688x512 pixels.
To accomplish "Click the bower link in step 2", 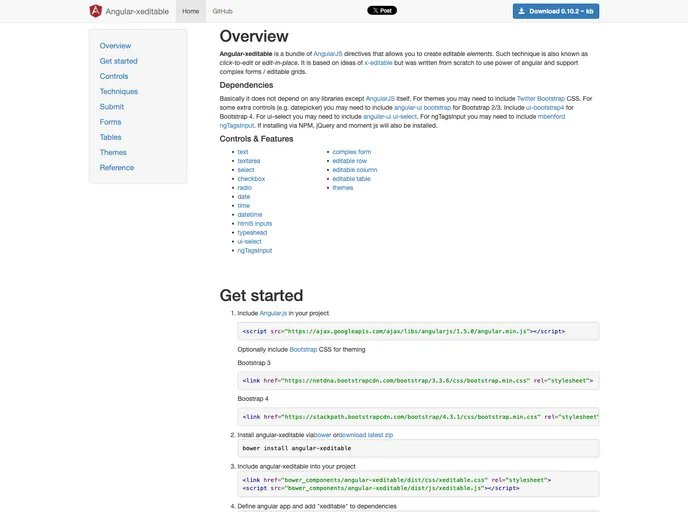I will pos(322,435).
